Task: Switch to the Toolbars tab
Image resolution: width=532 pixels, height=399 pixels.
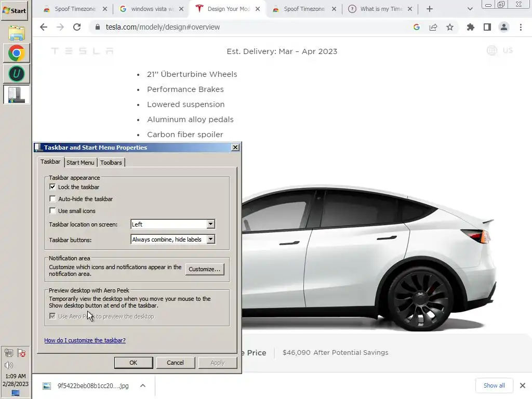Action: click(x=111, y=163)
